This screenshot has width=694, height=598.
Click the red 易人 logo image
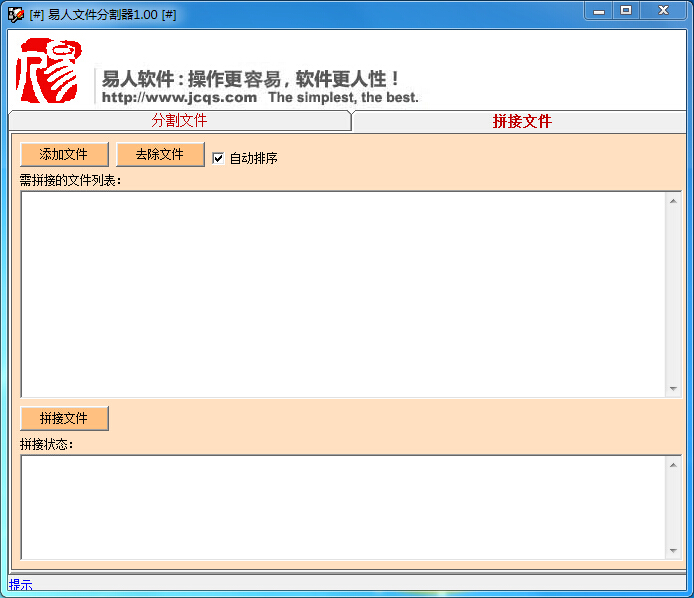47,71
